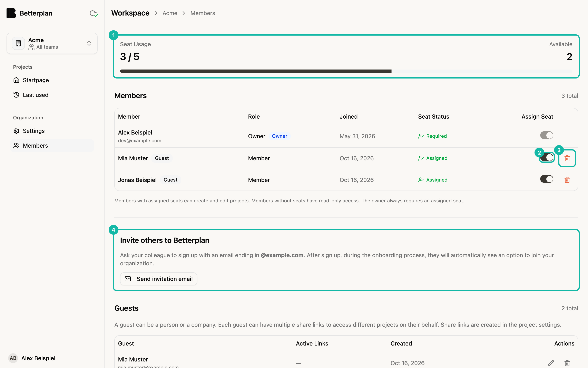The image size is (588, 368).
Task: Delete Mia Muster guest with trash icon
Action: 567,363
